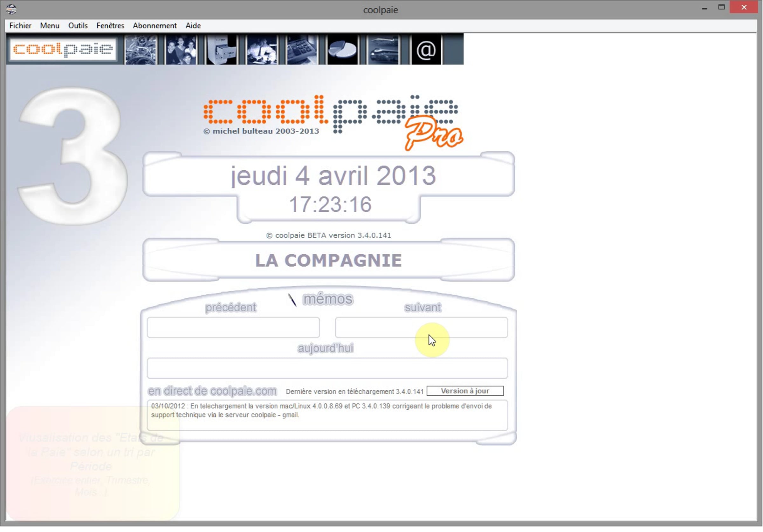Click the coolpaie app icon in title bar
763x532 pixels.
tap(11, 9)
